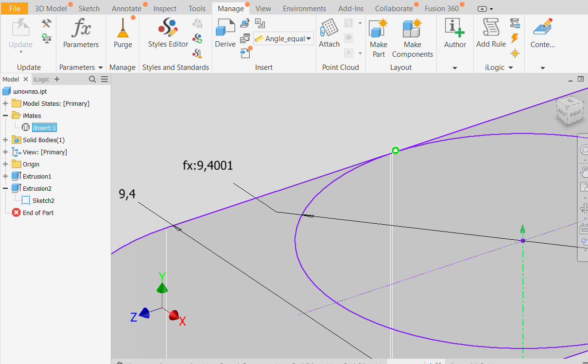This screenshot has height=364, width=588.
Task: Select the Make Part tool
Action: click(x=378, y=37)
